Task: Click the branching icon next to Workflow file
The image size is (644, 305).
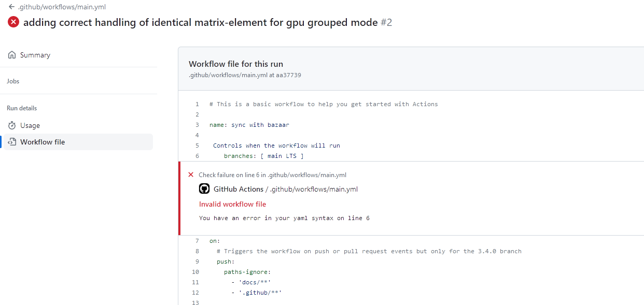Action: 11,141
